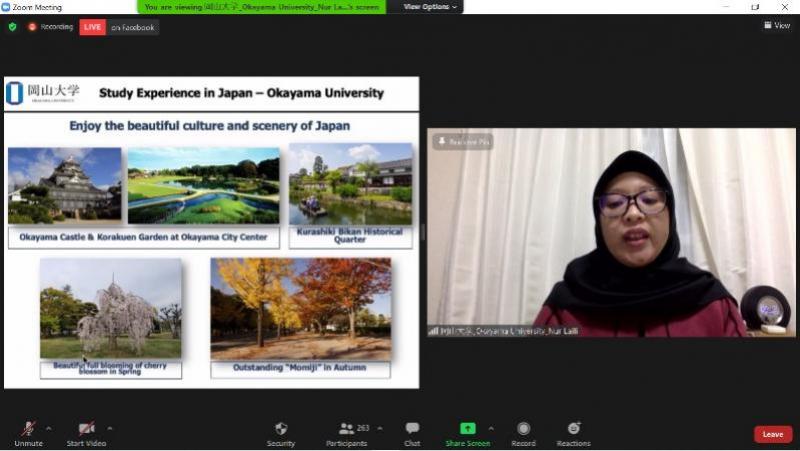Click 'Enjoy the beautiful culture and scenery' heading

click(x=210, y=126)
